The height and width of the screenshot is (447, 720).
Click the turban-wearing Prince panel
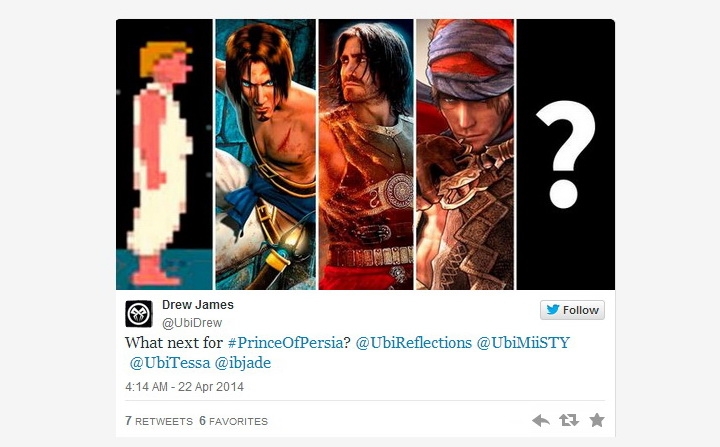pos(465,154)
